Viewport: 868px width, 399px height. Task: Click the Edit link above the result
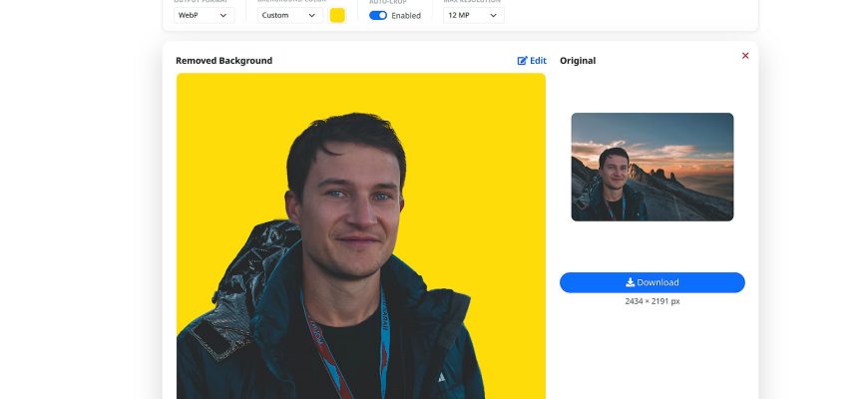[532, 61]
